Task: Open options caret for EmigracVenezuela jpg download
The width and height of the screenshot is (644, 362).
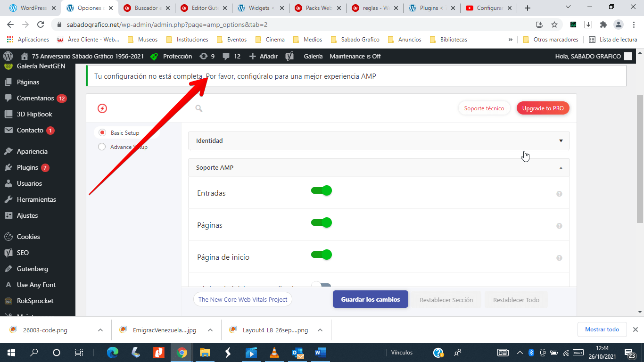Action: tap(210, 330)
